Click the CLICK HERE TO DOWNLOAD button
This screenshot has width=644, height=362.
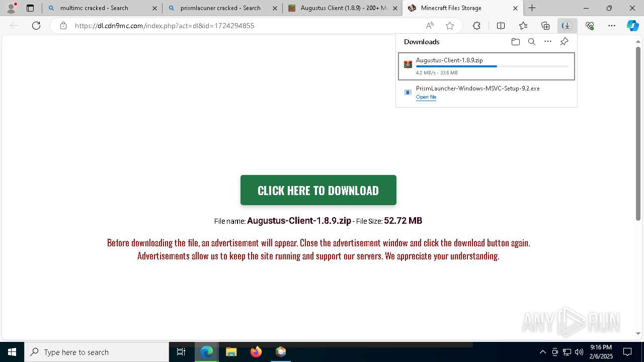point(318,190)
